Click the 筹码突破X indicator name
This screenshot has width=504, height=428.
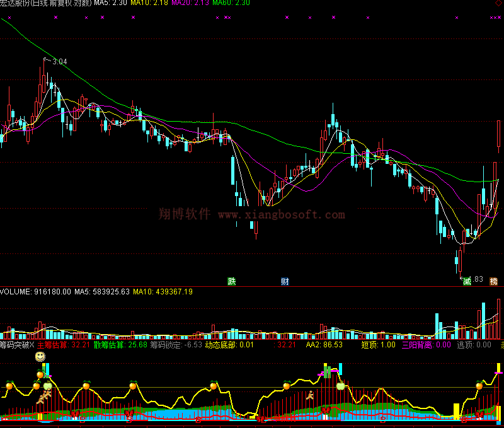17,345
